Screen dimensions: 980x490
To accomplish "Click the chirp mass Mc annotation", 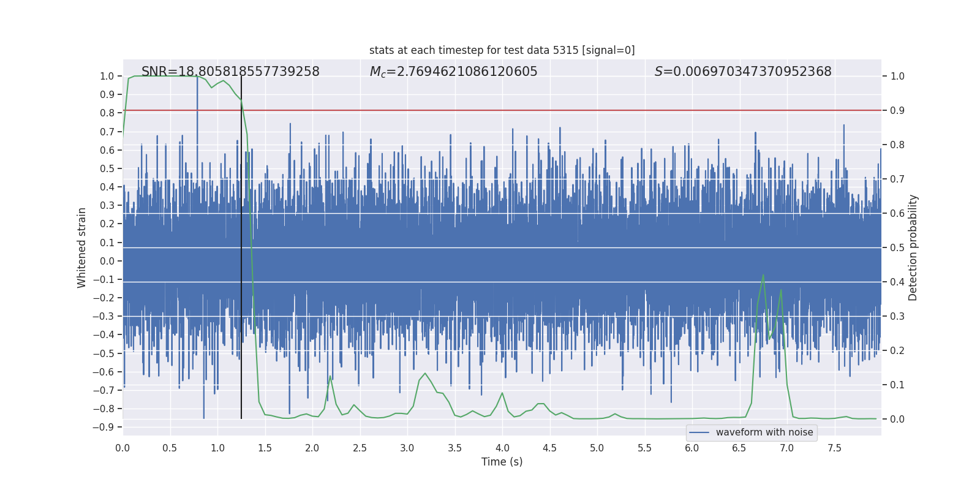I will click(x=453, y=72).
